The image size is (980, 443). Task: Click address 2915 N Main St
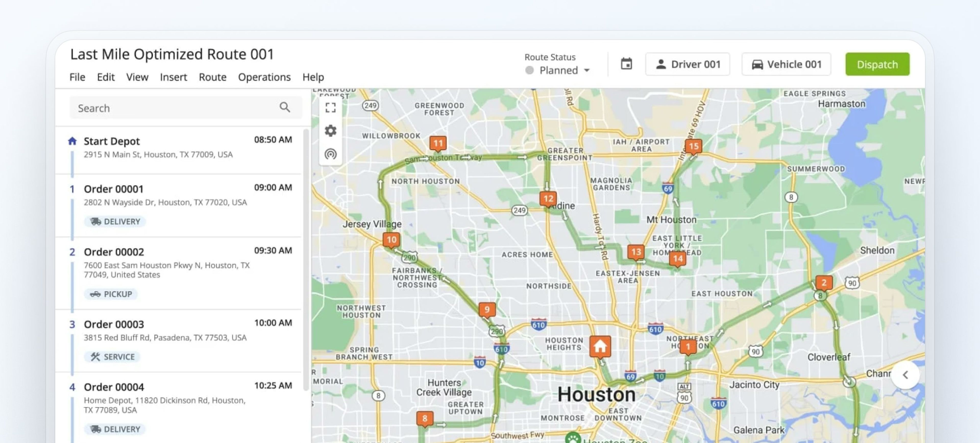point(158,154)
